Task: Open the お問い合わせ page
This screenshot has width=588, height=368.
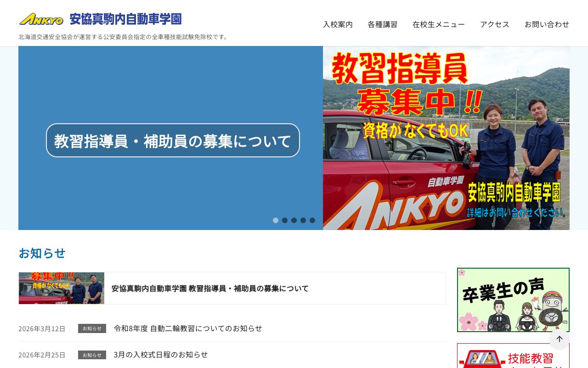Action: pyautogui.click(x=547, y=24)
